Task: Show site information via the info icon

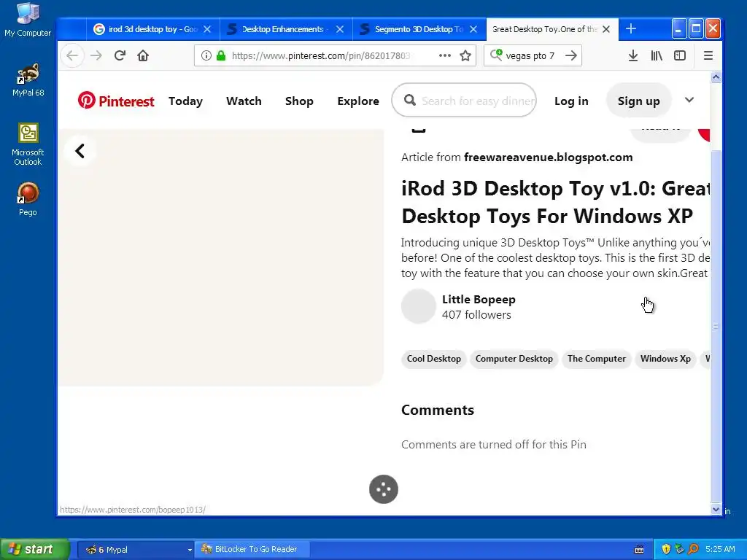Action: click(x=206, y=55)
